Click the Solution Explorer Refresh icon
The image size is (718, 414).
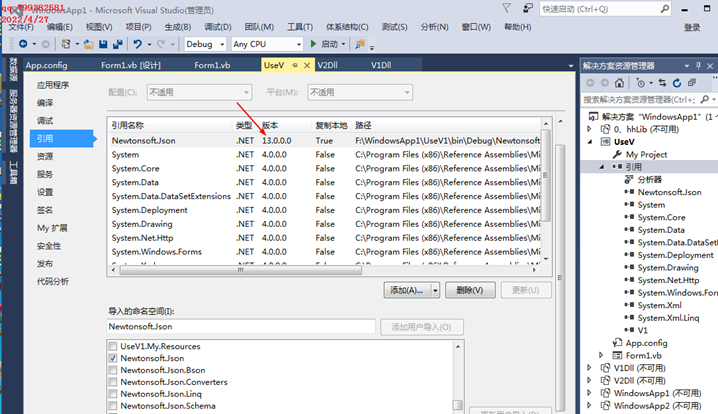[677, 83]
